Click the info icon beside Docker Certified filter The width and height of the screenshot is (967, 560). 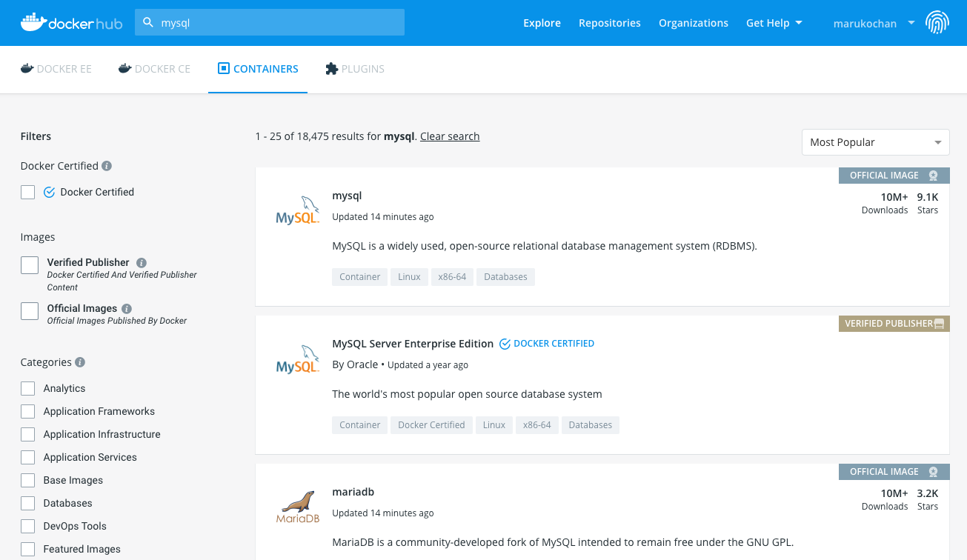coord(107,166)
